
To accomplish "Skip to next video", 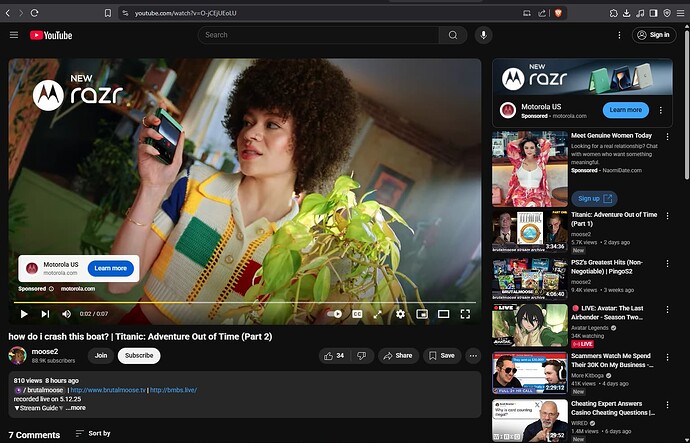I will [x=45, y=314].
